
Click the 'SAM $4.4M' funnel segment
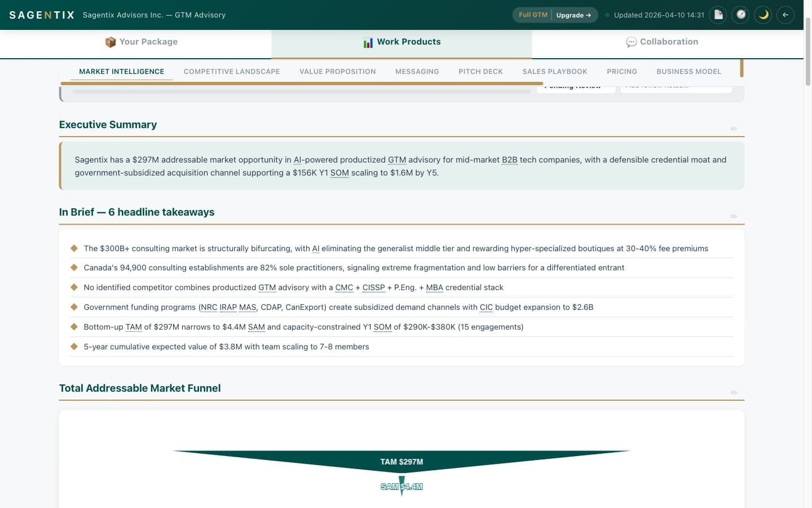401,486
